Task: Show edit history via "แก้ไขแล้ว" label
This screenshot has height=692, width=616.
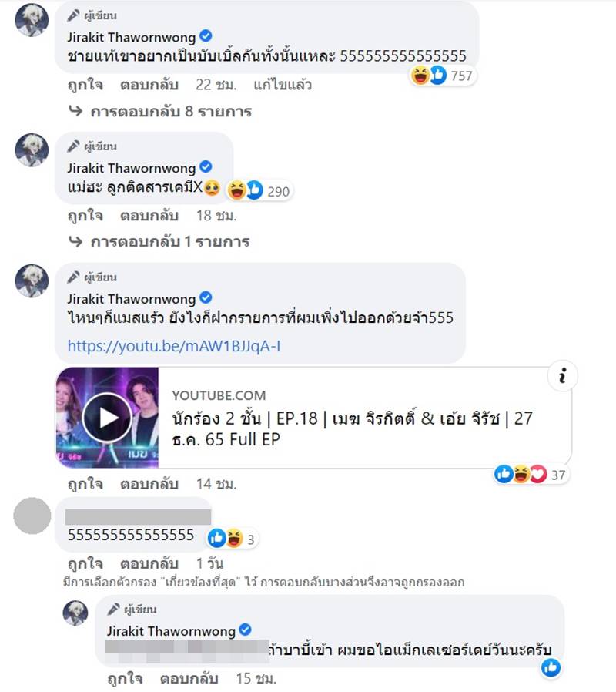Action: pos(283,84)
